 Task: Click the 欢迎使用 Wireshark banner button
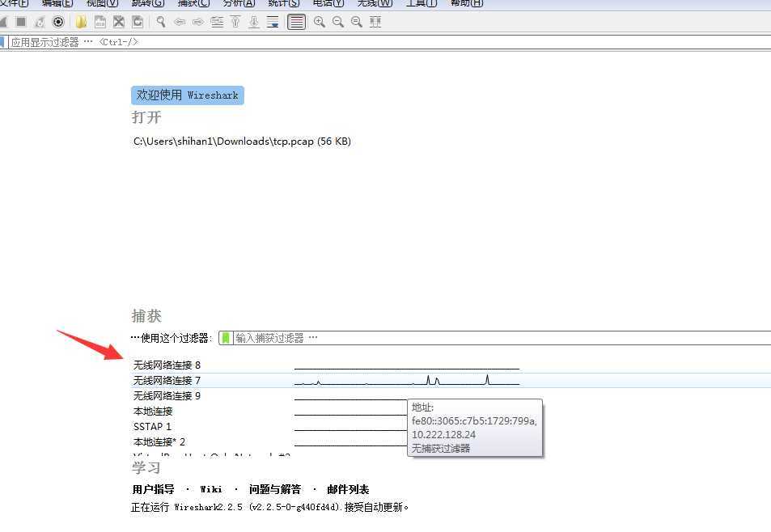point(188,95)
